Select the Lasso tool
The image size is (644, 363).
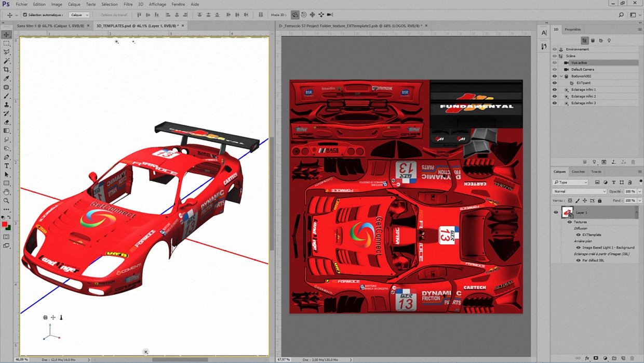pyautogui.click(x=7, y=52)
